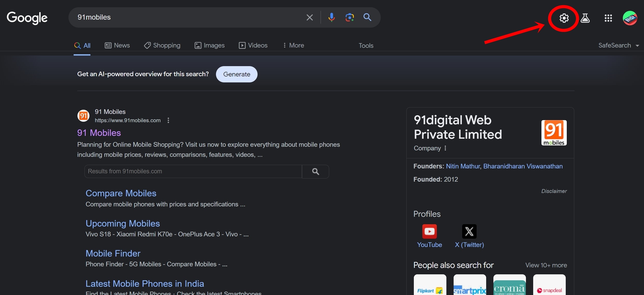
Task: Click the Disclaimer link
Action: 554,191
